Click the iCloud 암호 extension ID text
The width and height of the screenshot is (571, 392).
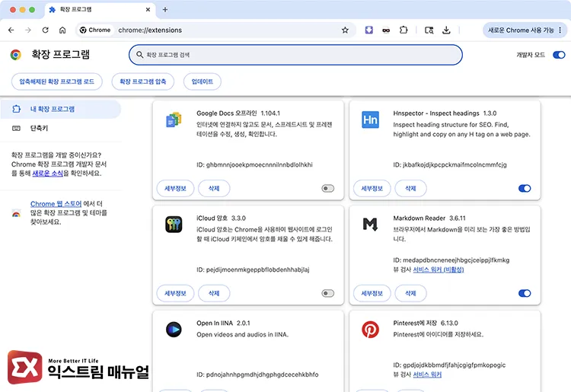coord(253,269)
